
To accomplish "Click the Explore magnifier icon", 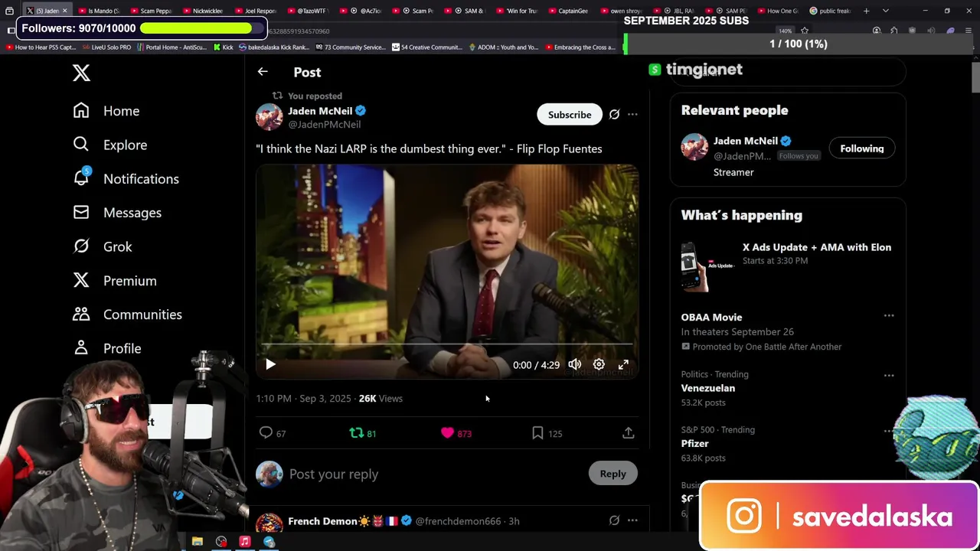I will [x=81, y=144].
